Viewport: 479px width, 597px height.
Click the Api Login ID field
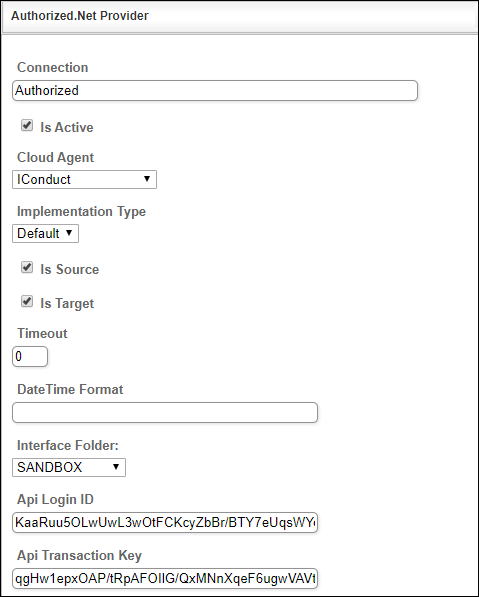click(165, 522)
